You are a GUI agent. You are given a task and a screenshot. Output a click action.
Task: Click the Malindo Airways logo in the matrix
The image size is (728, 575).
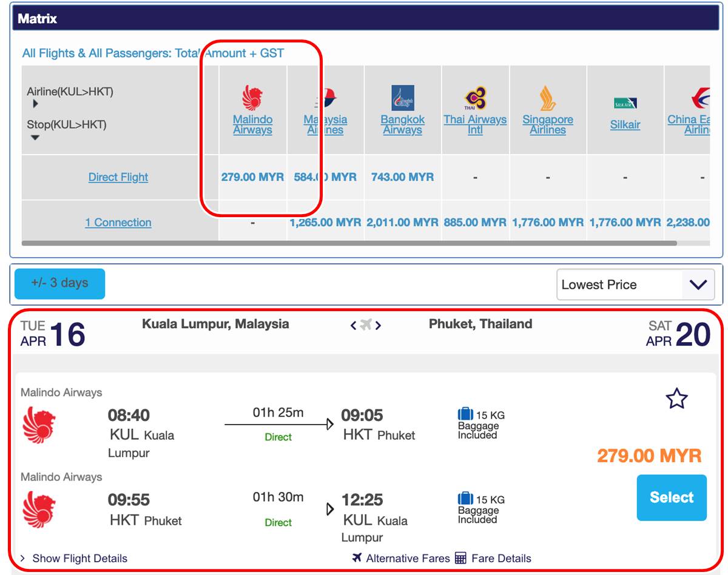tap(252, 98)
